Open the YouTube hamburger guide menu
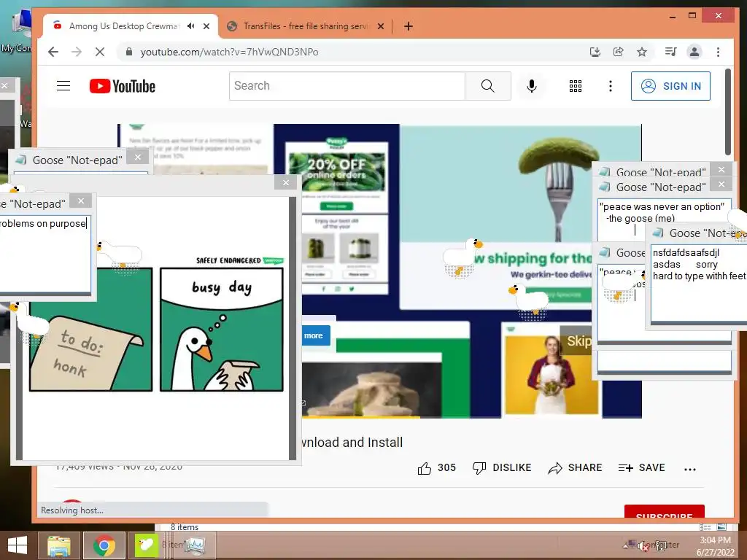747x560 pixels. (x=63, y=86)
